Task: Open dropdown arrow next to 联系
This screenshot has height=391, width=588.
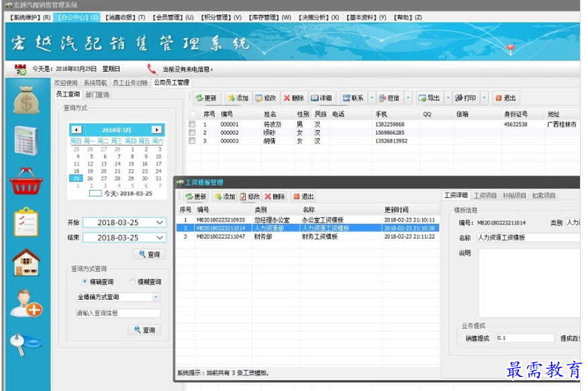Action: point(372,98)
